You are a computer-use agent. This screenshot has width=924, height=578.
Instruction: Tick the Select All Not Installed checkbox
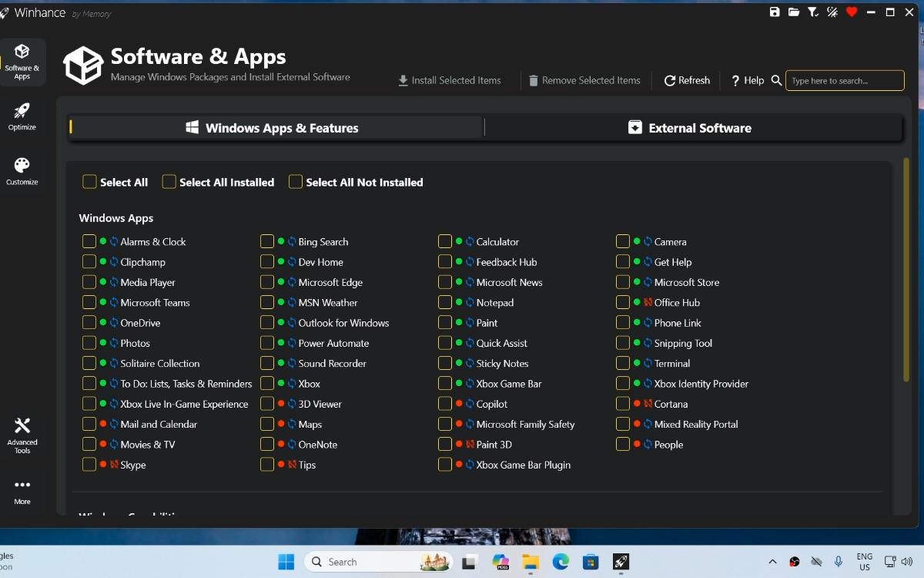296,182
